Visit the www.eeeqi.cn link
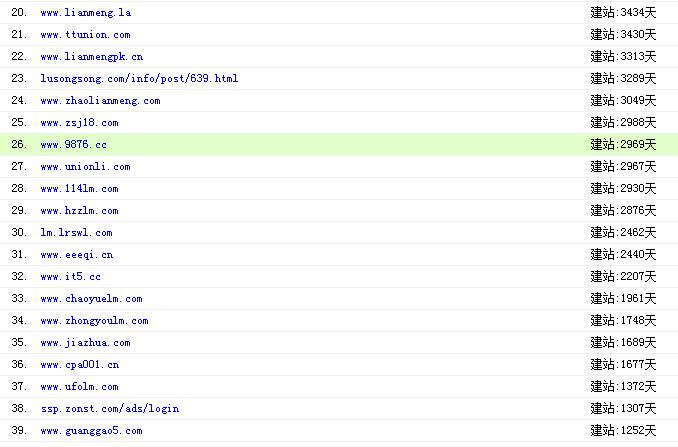The height and width of the screenshot is (447, 678). tap(76, 255)
